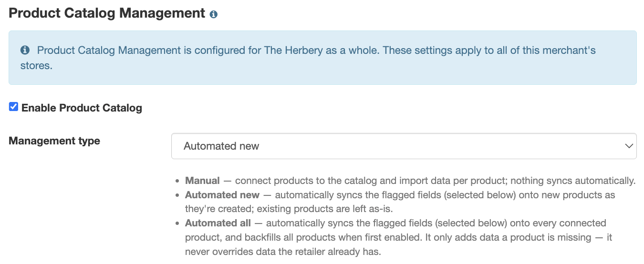Click the info icon beside Product Catalog Management heading
644x264 pixels.
click(214, 14)
